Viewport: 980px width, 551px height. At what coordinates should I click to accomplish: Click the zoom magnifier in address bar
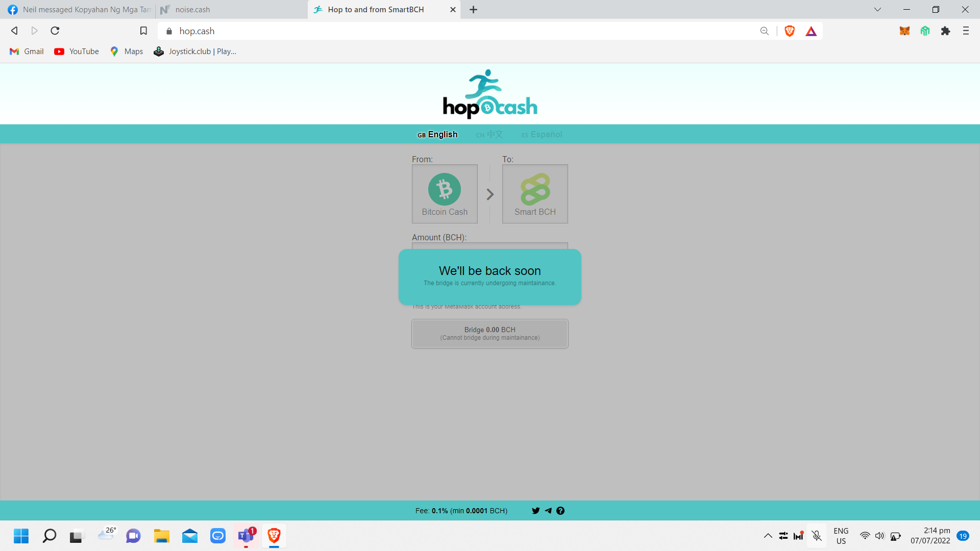tap(764, 31)
